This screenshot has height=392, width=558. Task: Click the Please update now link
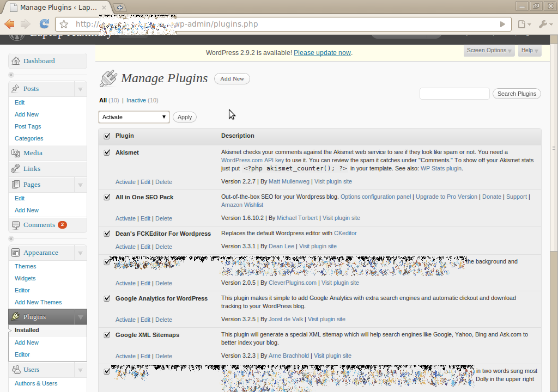coord(323,53)
